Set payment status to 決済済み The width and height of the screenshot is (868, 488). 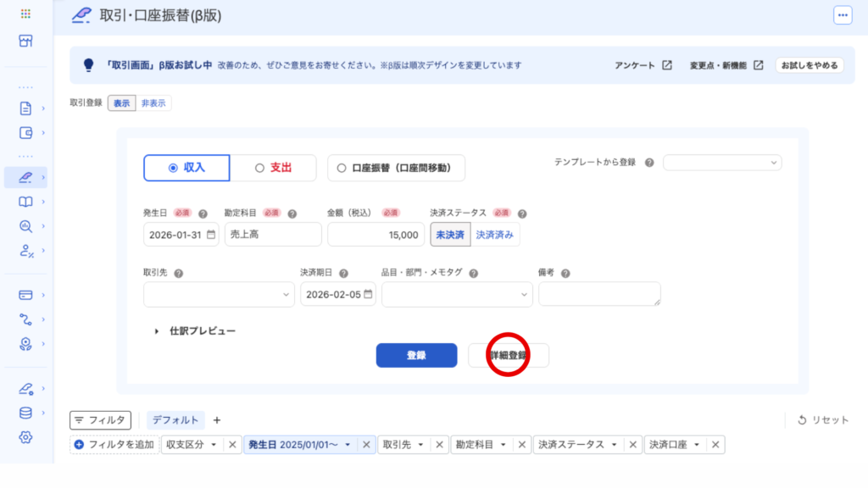coord(493,235)
